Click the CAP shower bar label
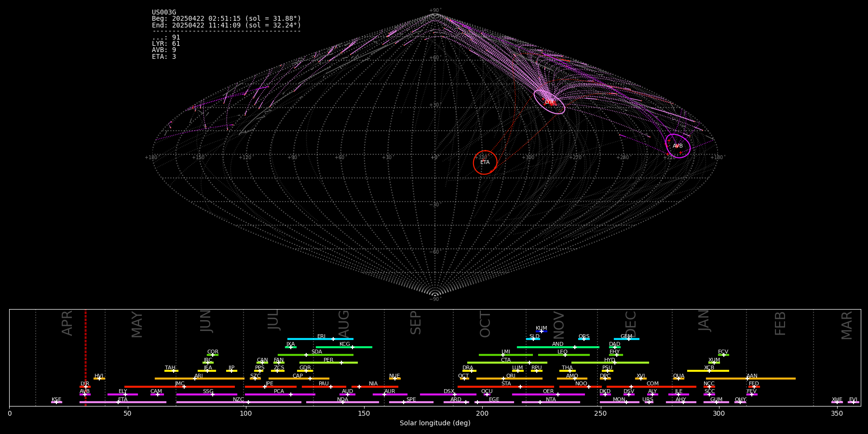This screenshot has height=434, width=868. (298, 376)
